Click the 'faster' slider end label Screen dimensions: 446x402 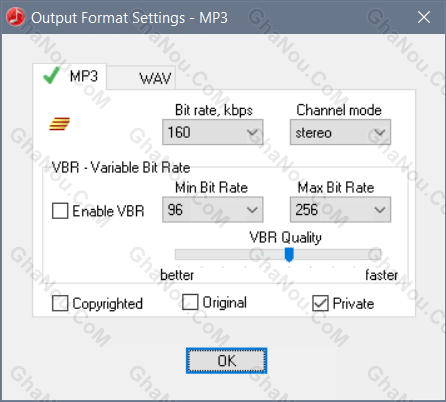point(381,275)
